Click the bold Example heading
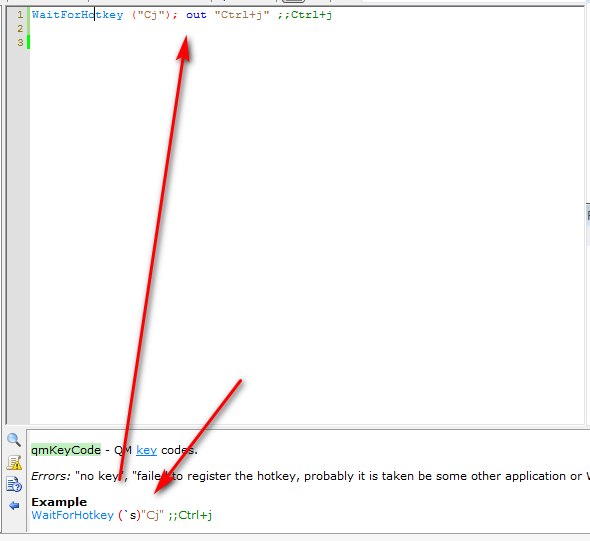This screenshot has height=541, width=590. click(59, 502)
